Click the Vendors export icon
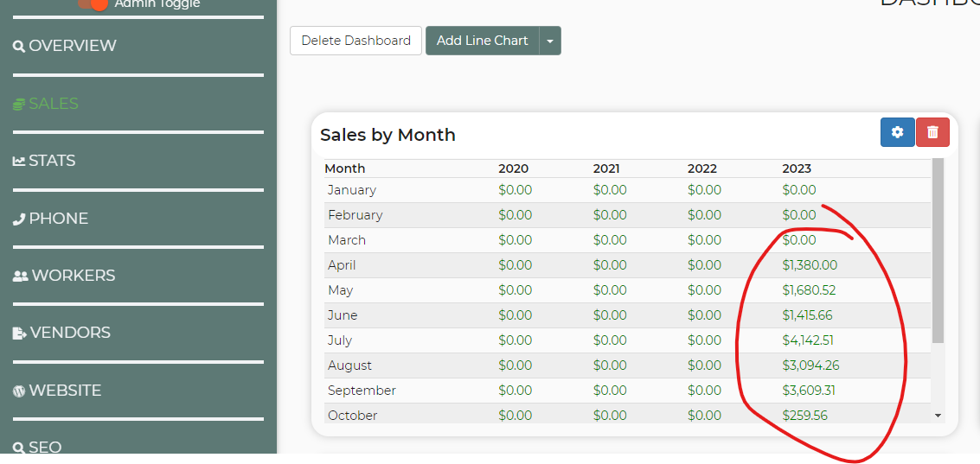 click(20, 333)
